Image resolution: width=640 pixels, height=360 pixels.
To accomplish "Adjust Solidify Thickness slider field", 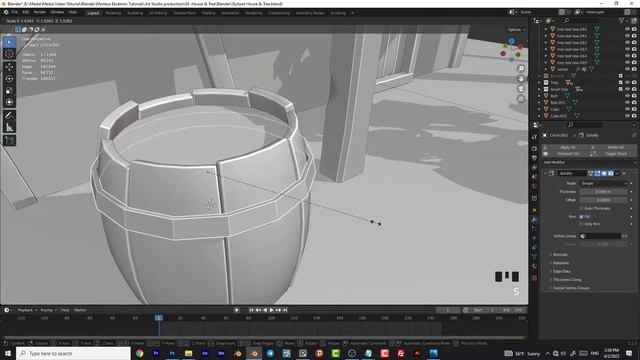I will point(603,191).
